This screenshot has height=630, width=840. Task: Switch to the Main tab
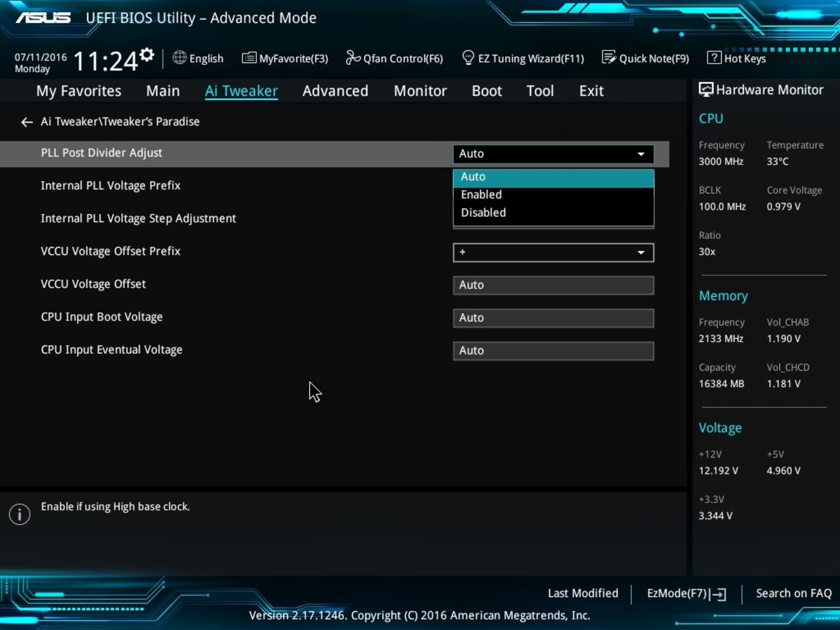163,91
